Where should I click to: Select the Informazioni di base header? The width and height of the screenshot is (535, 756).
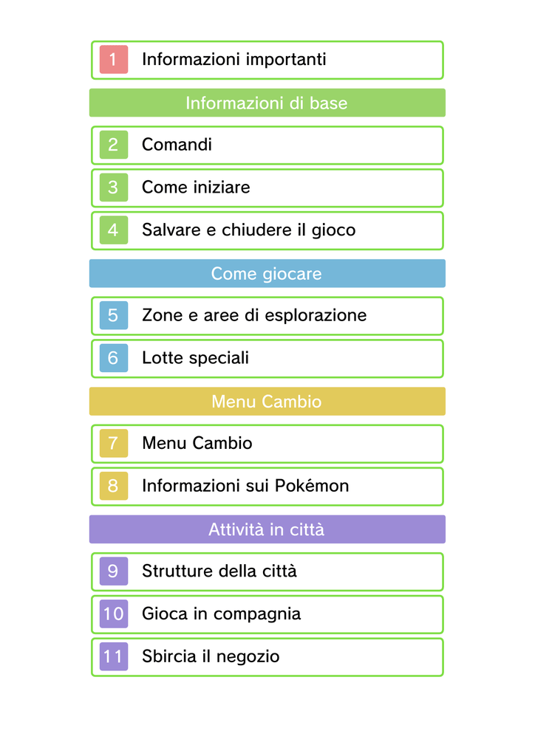coord(267,103)
